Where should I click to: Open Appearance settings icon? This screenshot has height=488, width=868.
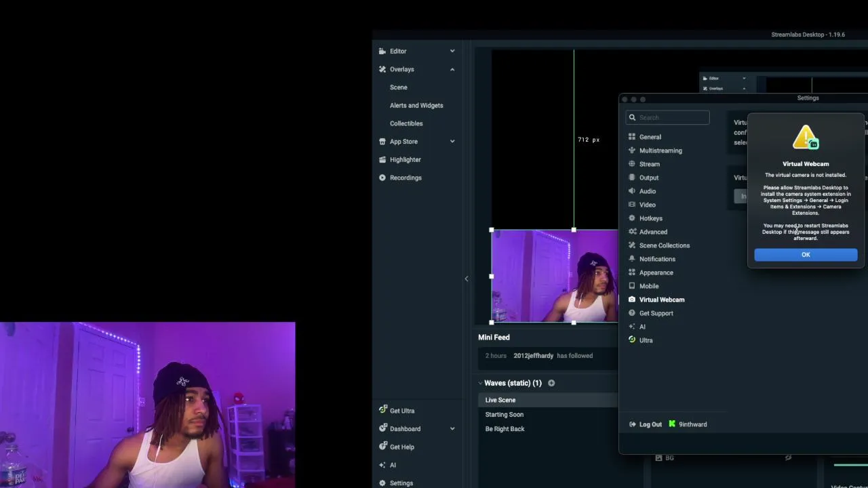[x=632, y=272]
